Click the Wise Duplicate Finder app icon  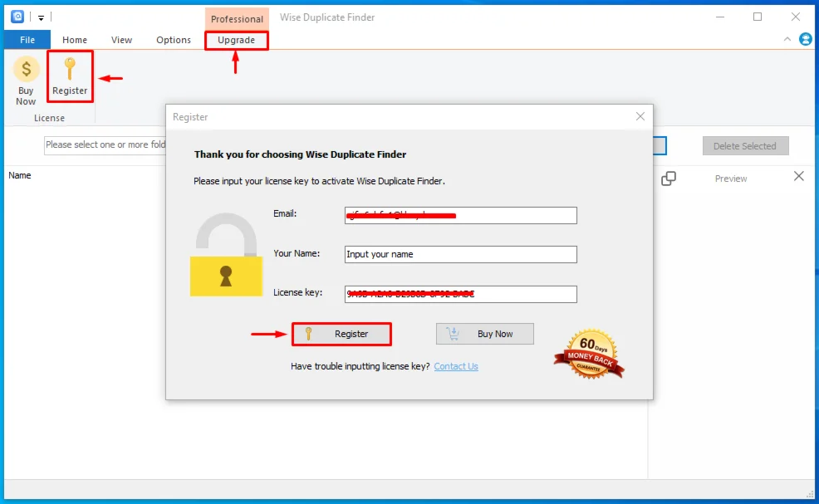[x=17, y=17]
